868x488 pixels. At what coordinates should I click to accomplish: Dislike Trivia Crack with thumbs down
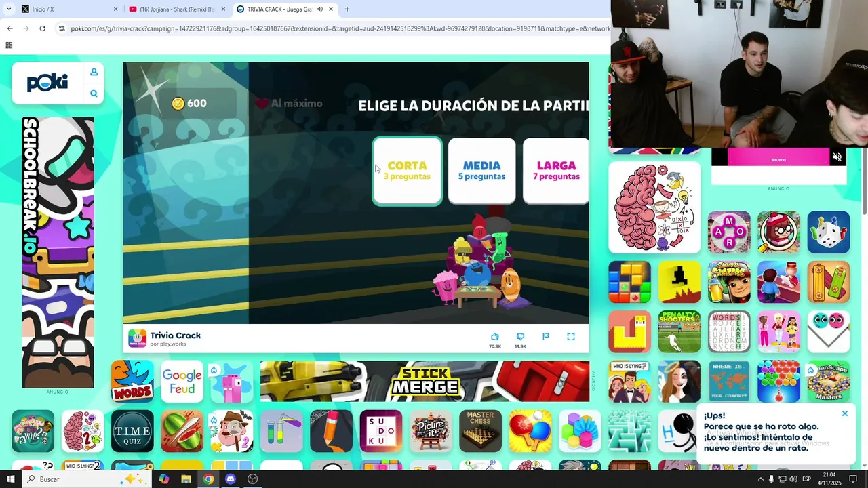520,337
